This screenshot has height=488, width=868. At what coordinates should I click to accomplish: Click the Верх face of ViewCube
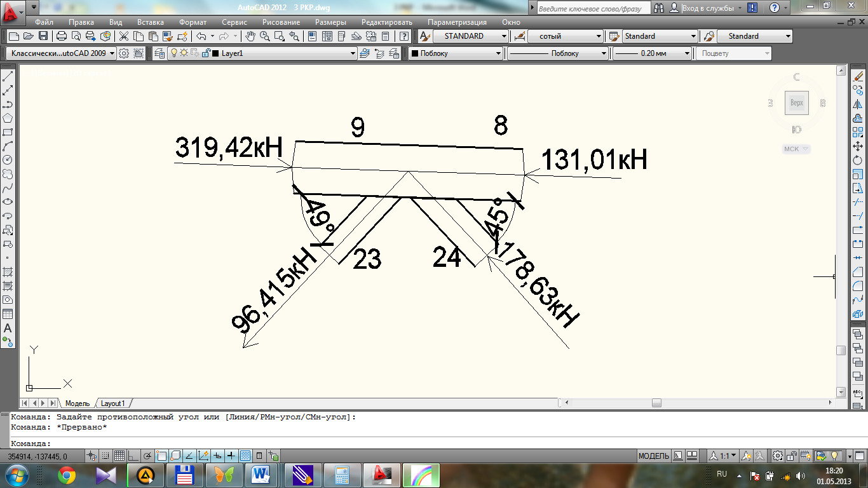click(797, 103)
